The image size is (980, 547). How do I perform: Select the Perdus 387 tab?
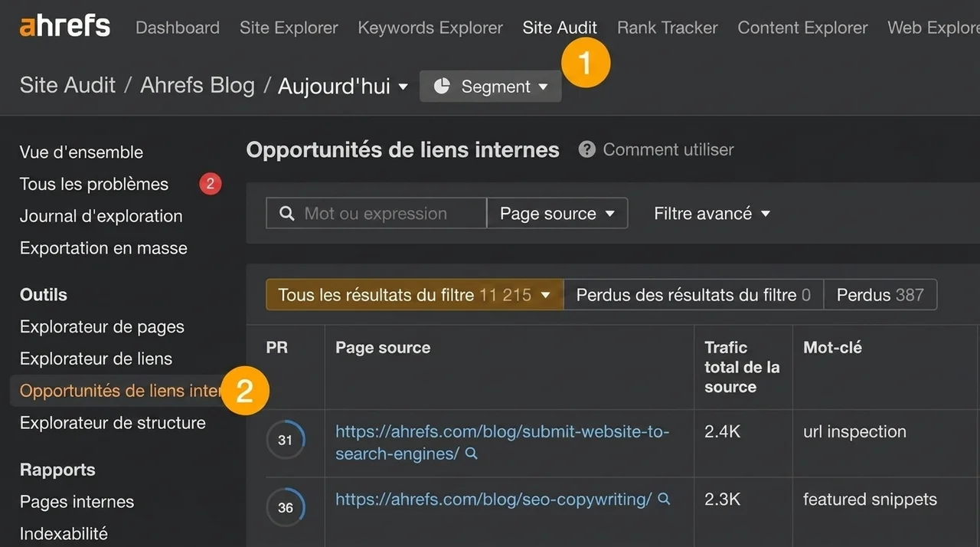880,295
